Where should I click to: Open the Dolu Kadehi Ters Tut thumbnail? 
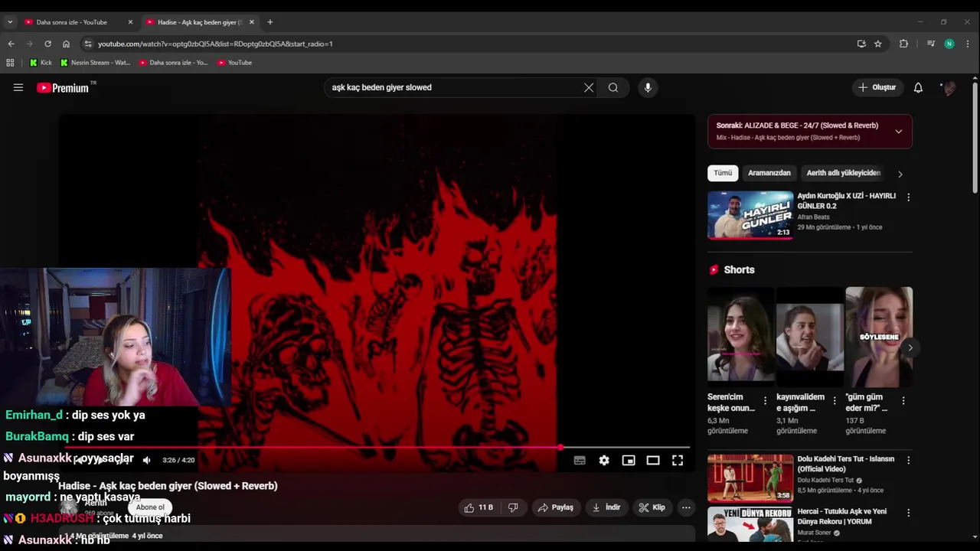(x=750, y=478)
